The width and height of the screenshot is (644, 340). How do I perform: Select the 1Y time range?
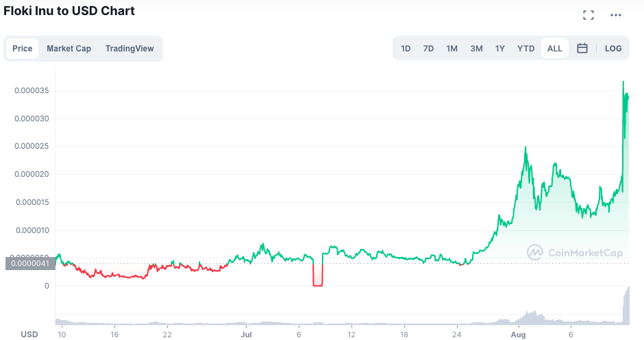point(500,49)
